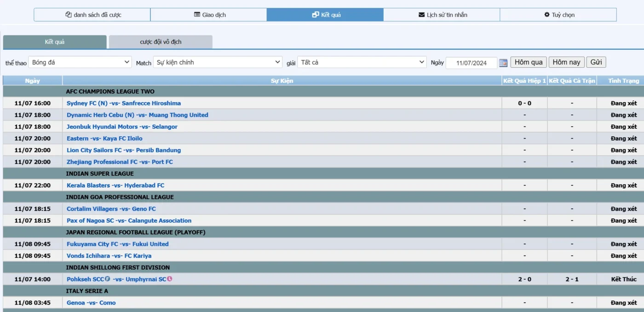The image size is (644, 312).
Task: Switch to the cược đội vô địch tab
Action: pyautogui.click(x=161, y=42)
